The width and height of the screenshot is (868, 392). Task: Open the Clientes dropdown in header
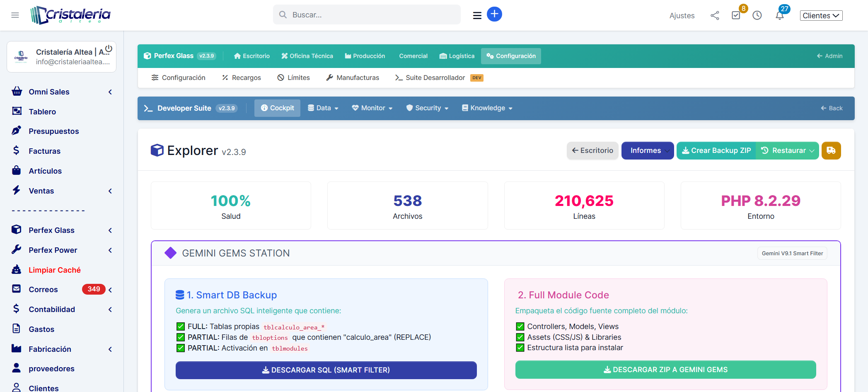821,16
